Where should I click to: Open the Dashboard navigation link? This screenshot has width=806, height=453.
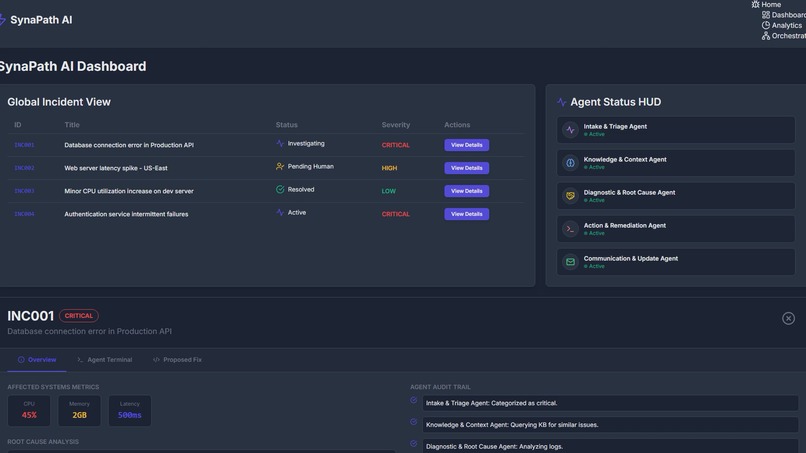tap(784, 15)
